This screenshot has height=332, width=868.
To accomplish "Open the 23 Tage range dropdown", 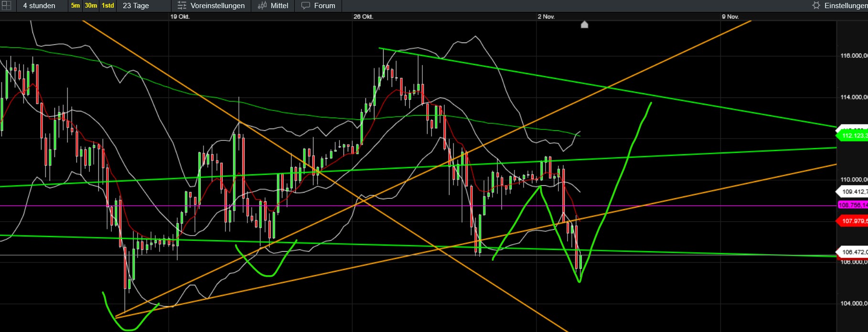I will pyautogui.click(x=136, y=6).
